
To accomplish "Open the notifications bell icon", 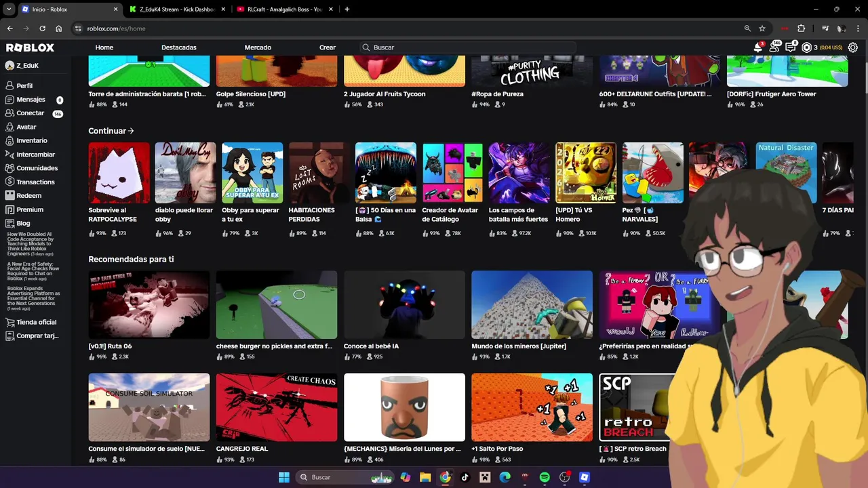I will click(x=758, y=47).
